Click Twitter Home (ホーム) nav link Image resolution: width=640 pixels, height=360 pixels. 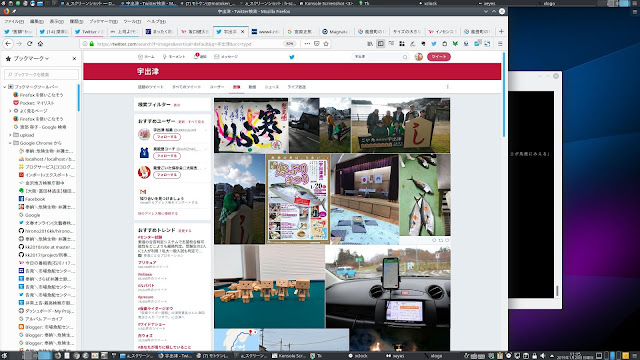[146, 57]
